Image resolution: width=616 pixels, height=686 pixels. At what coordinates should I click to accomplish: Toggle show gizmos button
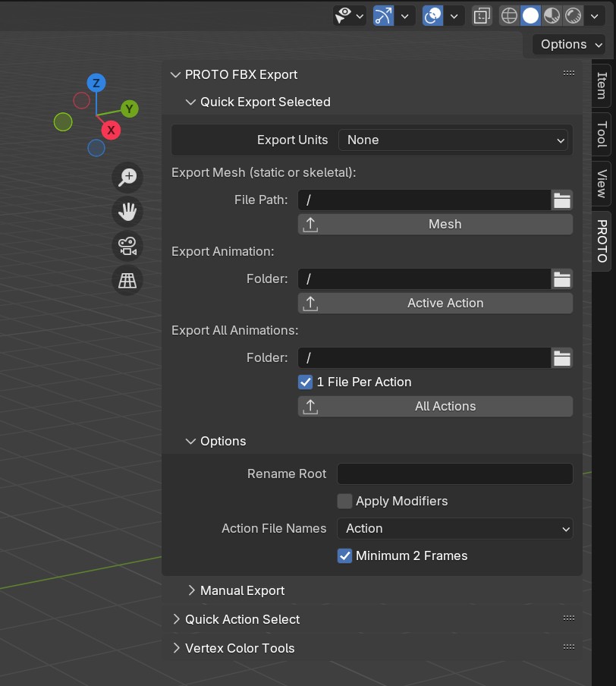384,16
